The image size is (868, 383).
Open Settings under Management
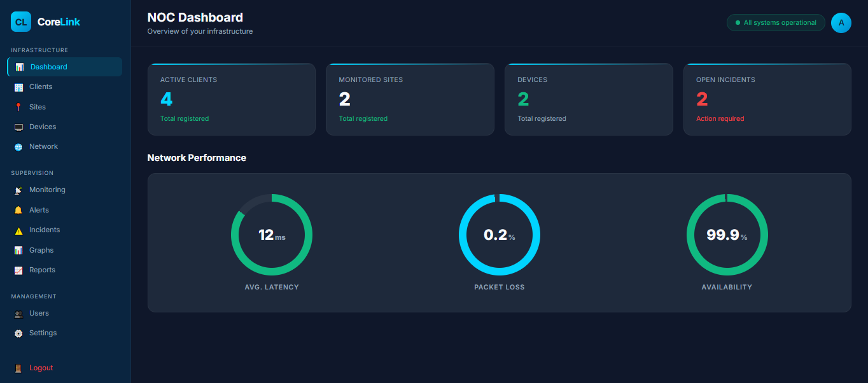point(65,333)
